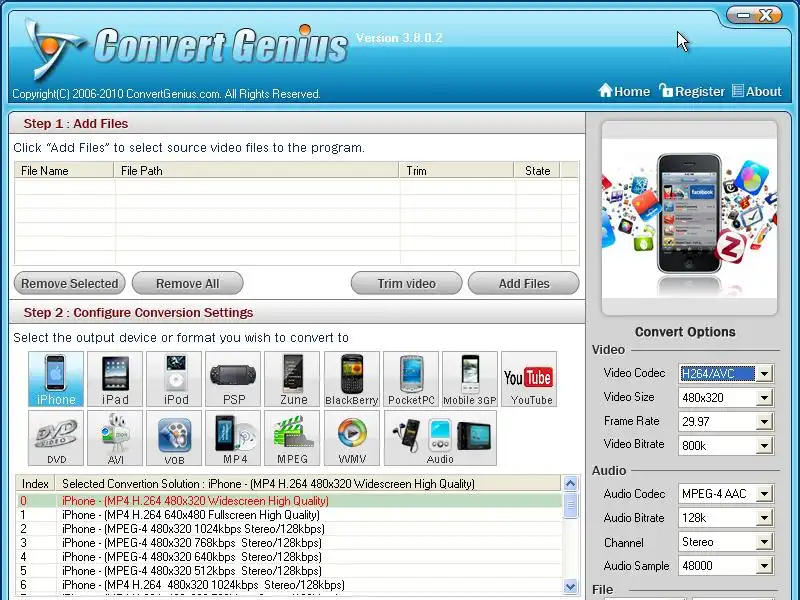Click the solution list scrollbar thumb
The image size is (800, 600).
point(570,505)
